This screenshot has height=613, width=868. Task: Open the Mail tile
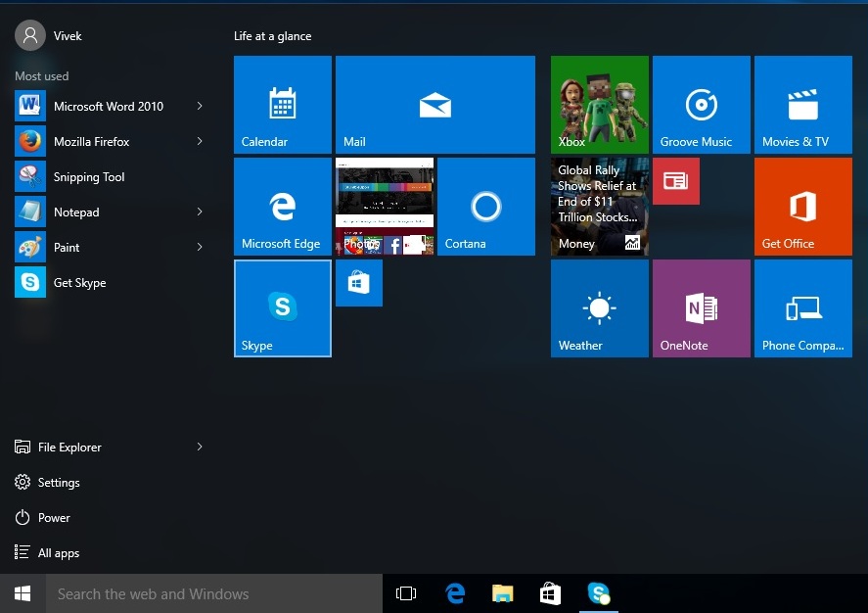pyautogui.click(x=435, y=105)
